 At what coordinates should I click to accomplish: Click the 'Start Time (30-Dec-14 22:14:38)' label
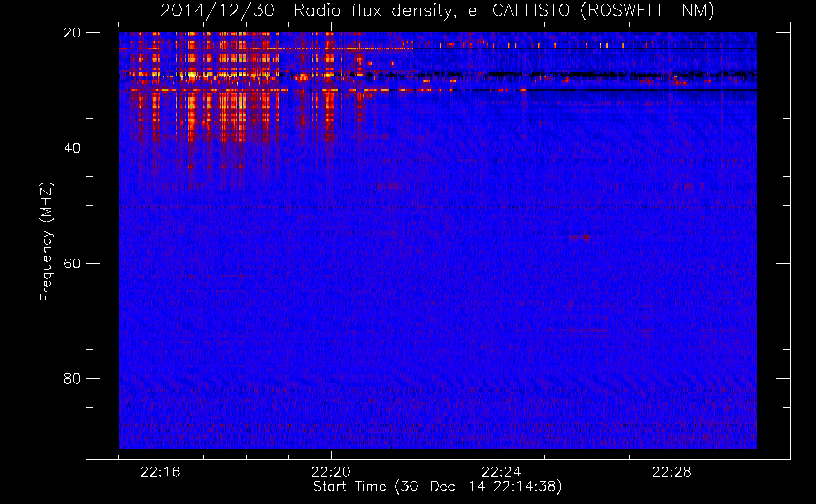[x=437, y=487]
